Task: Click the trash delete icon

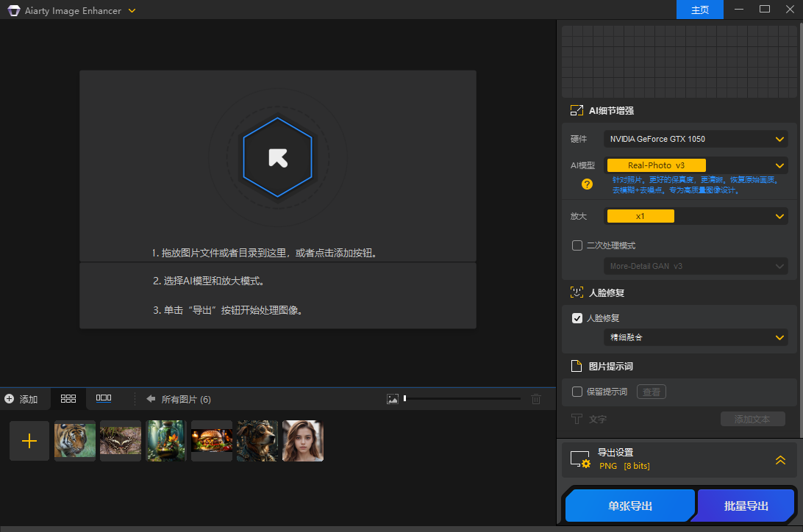Action: pos(535,399)
